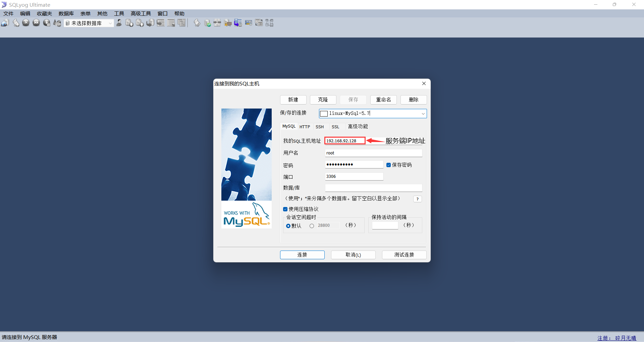Click the empty database name field
Image resolution: width=644 pixels, height=342 pixels.
pyautogui.click(x=374, y=188)
